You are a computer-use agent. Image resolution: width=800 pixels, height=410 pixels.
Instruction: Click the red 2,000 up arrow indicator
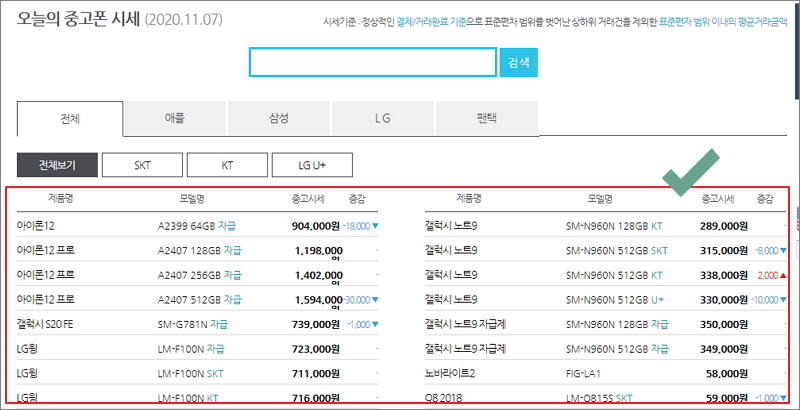point(772,275)
